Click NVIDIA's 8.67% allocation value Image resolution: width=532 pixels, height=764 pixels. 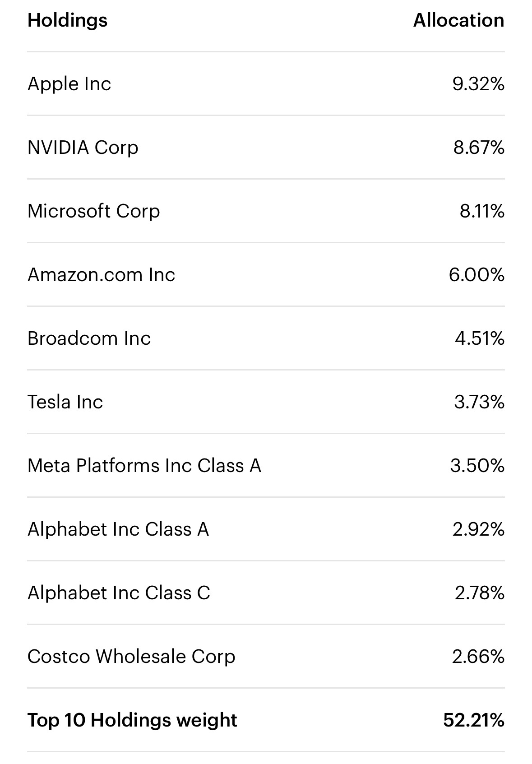tap(479, 148)
